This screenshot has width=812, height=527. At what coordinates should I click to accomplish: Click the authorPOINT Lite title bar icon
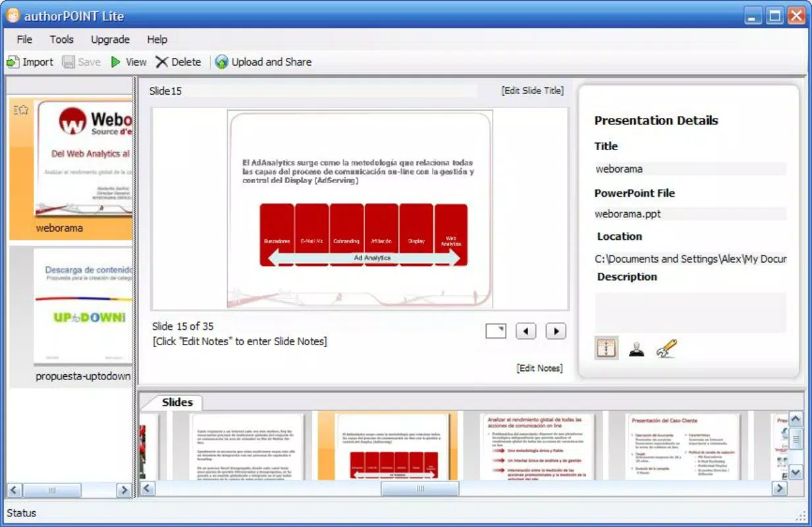[13, 16]
